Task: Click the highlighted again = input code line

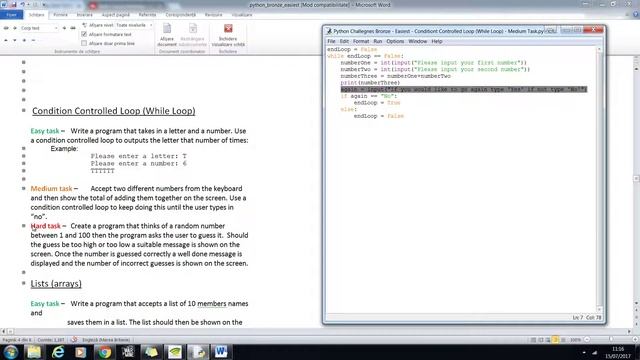Action: tap(464, 89)
